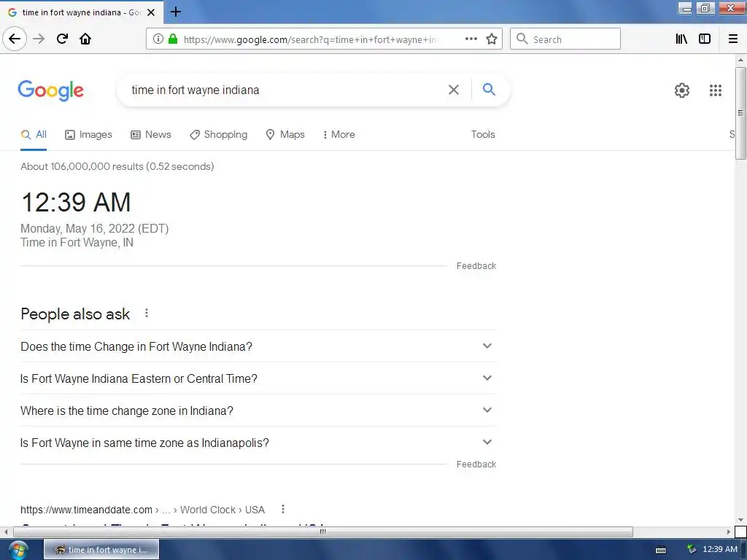
Task: Open the Firefox hamburger menu
Action: coord(733,39)
